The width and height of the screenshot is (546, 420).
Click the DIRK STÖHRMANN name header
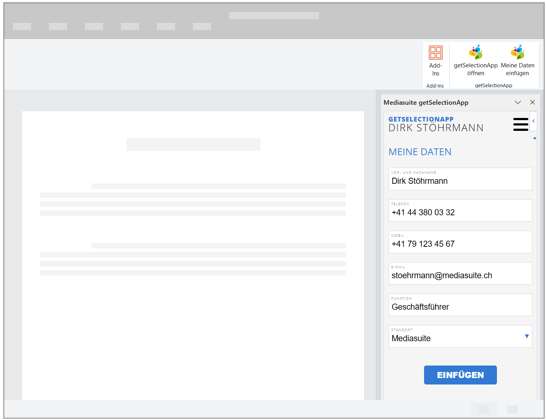pos(436,128)
